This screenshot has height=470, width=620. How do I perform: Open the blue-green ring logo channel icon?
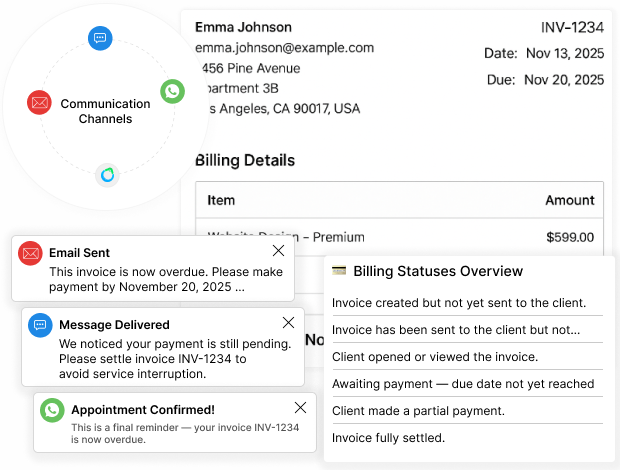(x=107, y=175)
